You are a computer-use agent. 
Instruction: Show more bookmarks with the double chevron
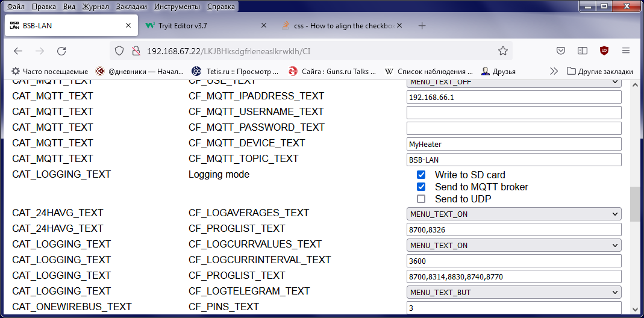[554, 72]
